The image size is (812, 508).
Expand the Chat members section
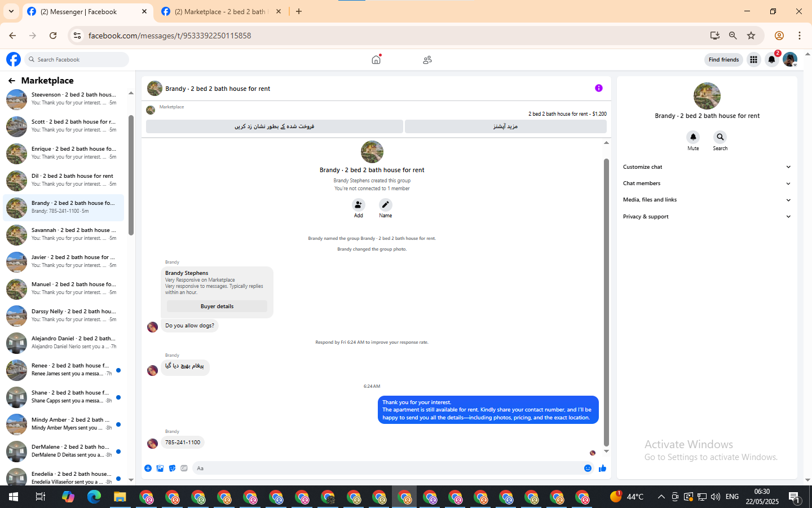(707, 183)
